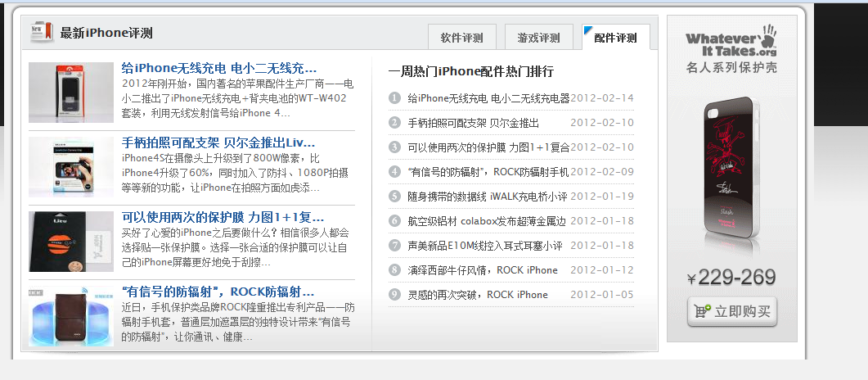This screenshot has height=380, width=868.
Task: Click rank 1 number badge in ranking list
Action: coord(394,98)
